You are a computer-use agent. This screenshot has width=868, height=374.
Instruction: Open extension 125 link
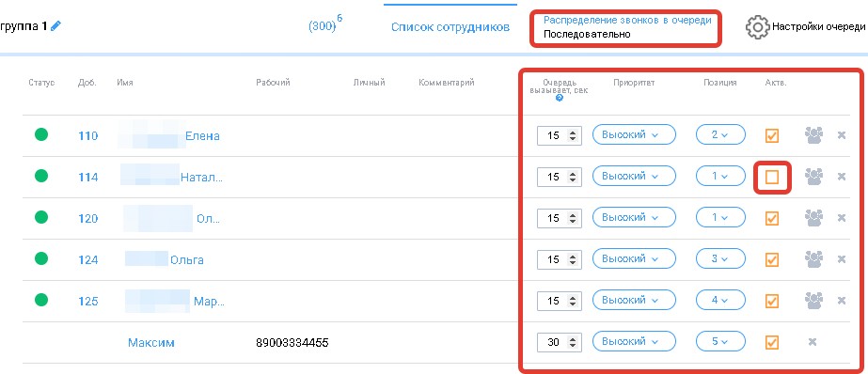88,301
